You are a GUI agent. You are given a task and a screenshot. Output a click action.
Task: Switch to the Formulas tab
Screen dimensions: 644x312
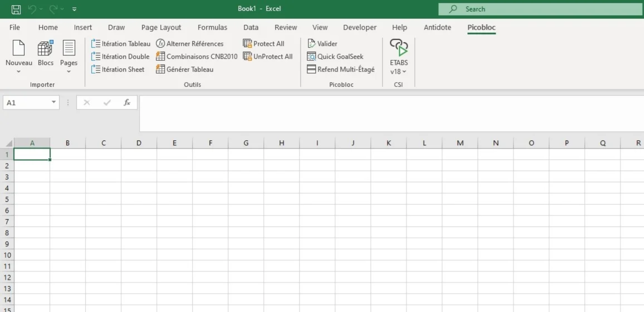point(212,27)
